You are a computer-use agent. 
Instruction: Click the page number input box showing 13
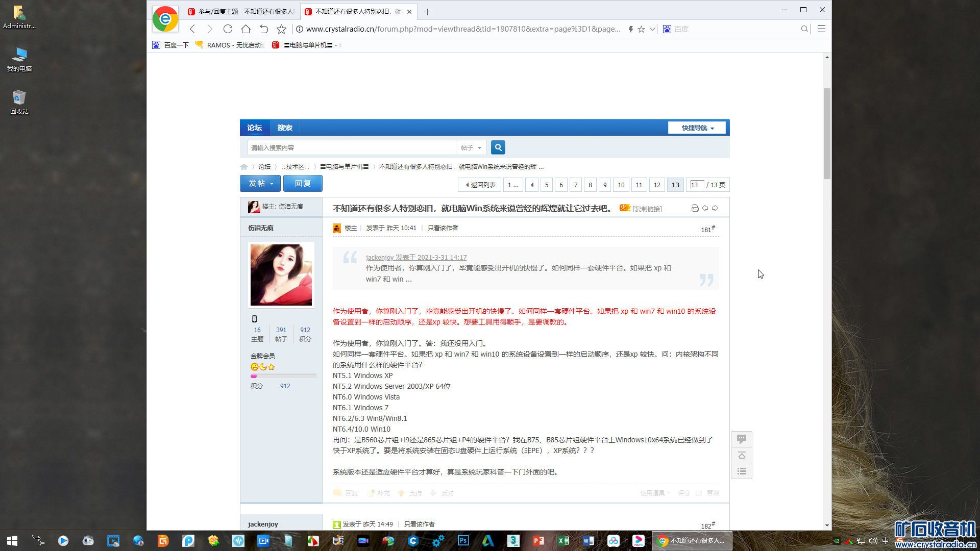pos(696,185)
